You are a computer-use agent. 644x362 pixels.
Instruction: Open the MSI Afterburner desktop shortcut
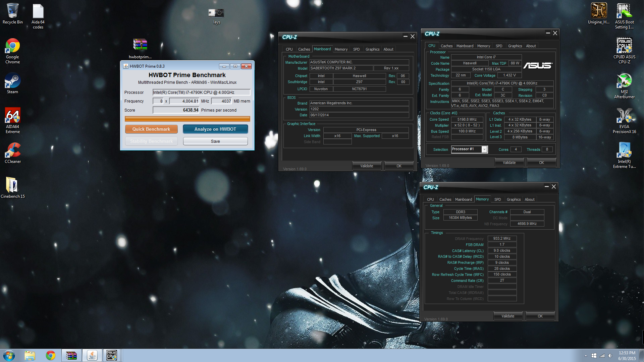624,86
